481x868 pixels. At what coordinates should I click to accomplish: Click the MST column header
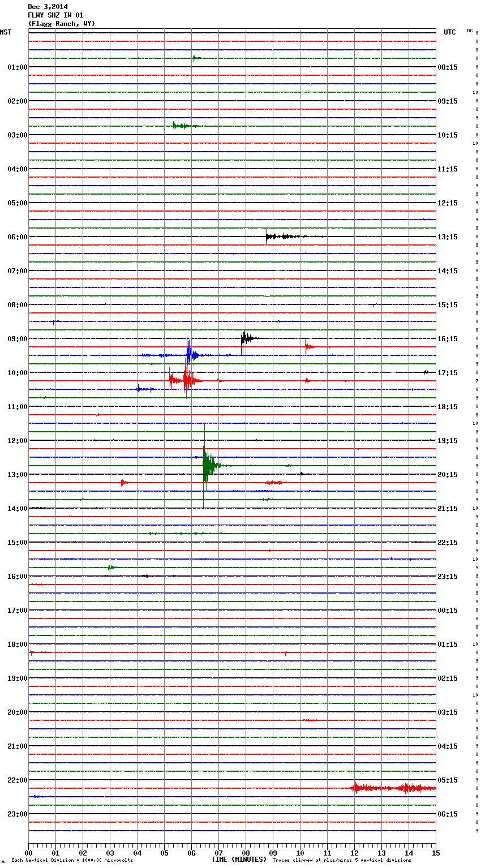[x=6, y=32]
